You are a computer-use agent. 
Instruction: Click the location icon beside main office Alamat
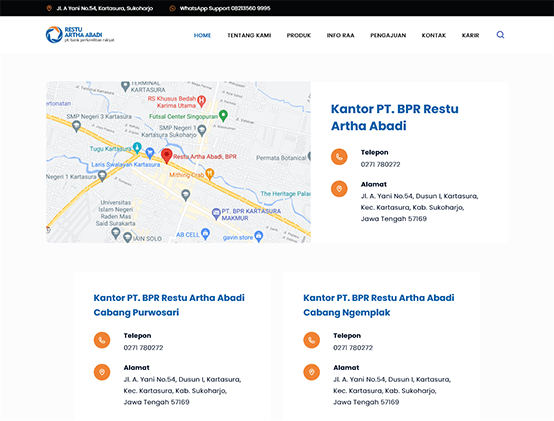click(339, 189)
